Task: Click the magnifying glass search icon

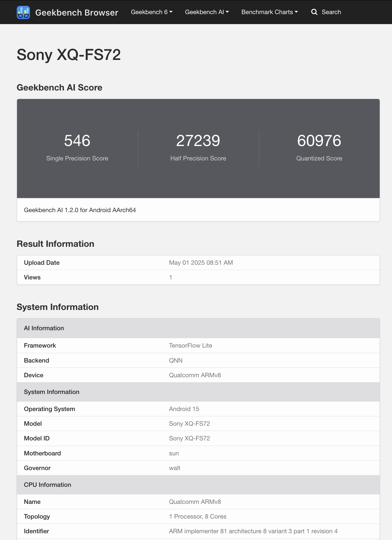Action: click(x=314, y=12)
